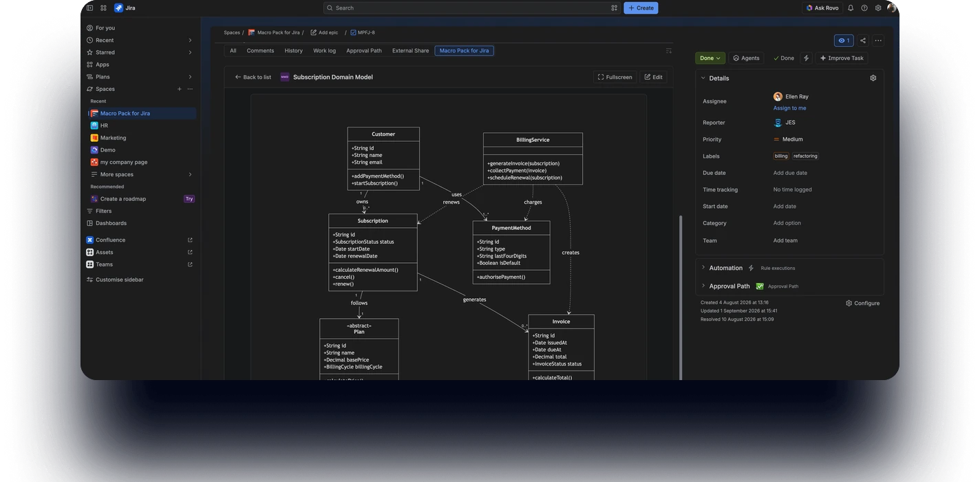Screen dimensions: 980x482
Task: Click Back to list
Action: 253,77
